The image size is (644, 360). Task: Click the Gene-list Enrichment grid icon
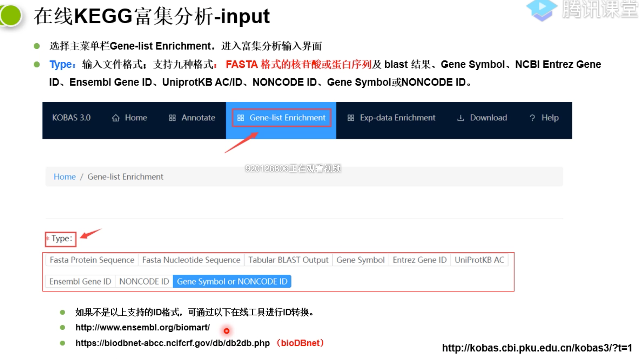tap(240, 118)
